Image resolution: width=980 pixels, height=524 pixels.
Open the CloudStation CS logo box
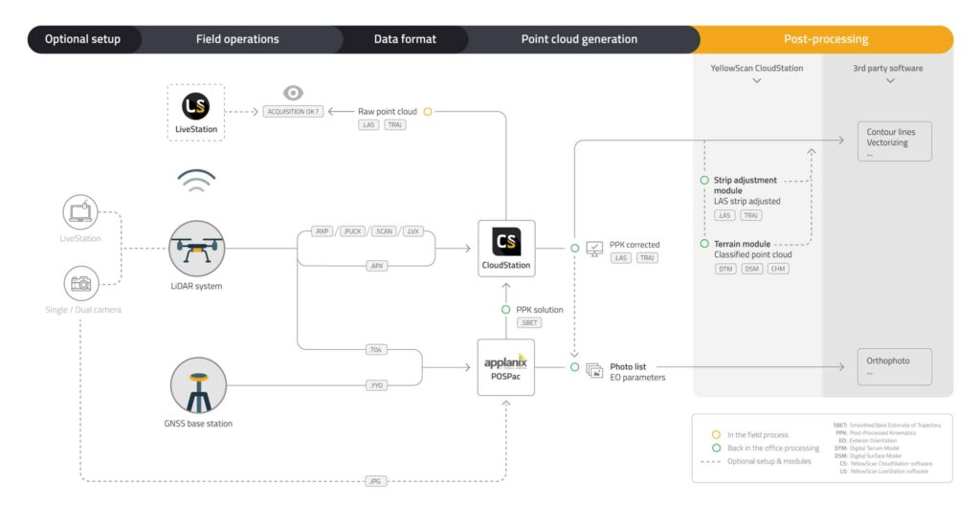pyautogui.click(x=506, y=249)
